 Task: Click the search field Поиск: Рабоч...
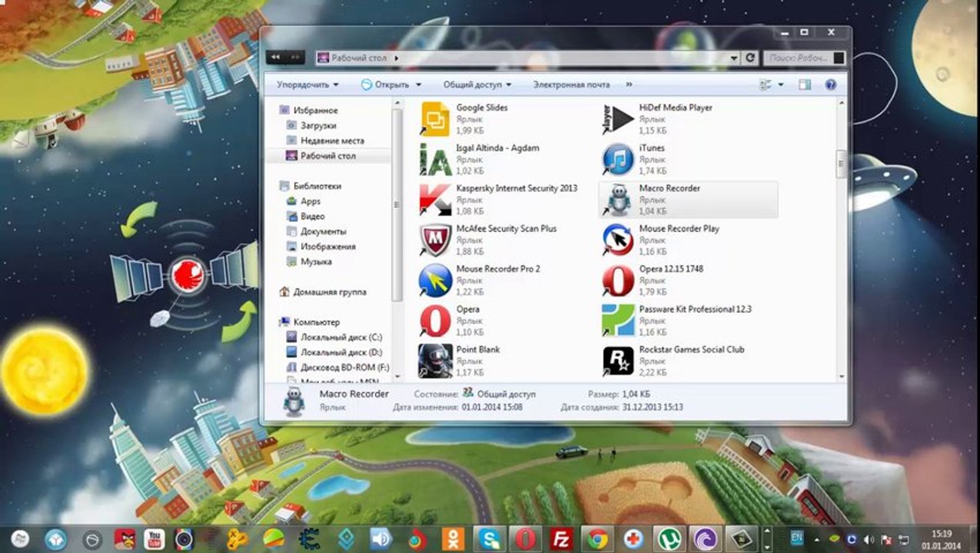click(x=805, y=58)
